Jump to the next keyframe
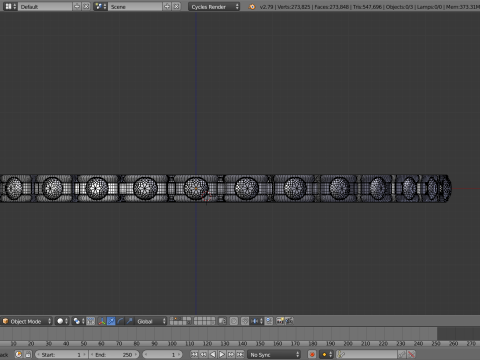The width and height of the screenshot is (480, 360). pos(231,354)
